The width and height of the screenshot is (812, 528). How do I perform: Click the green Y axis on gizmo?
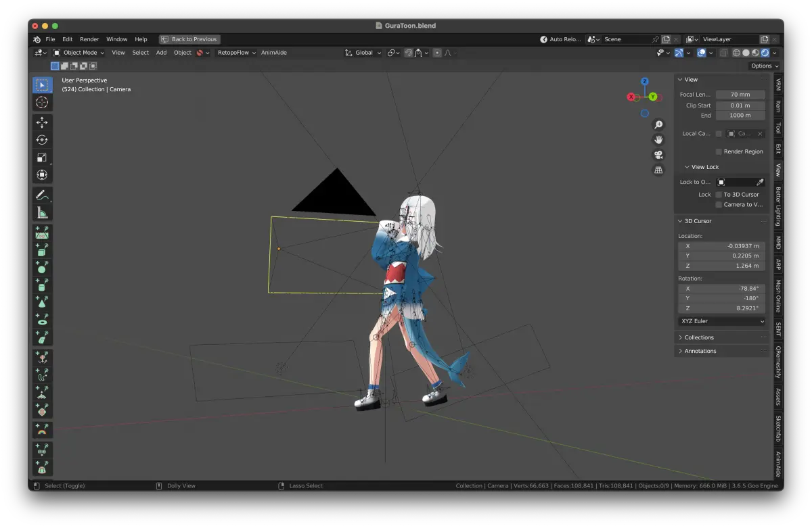pos(653,97)
